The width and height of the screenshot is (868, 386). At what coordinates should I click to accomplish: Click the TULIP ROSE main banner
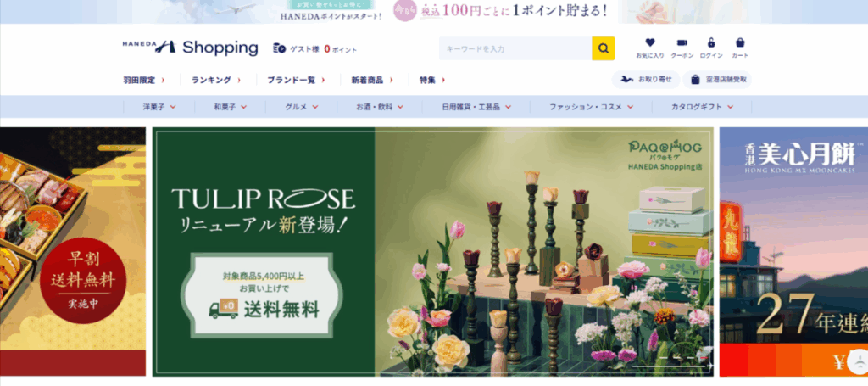[433, 252]
